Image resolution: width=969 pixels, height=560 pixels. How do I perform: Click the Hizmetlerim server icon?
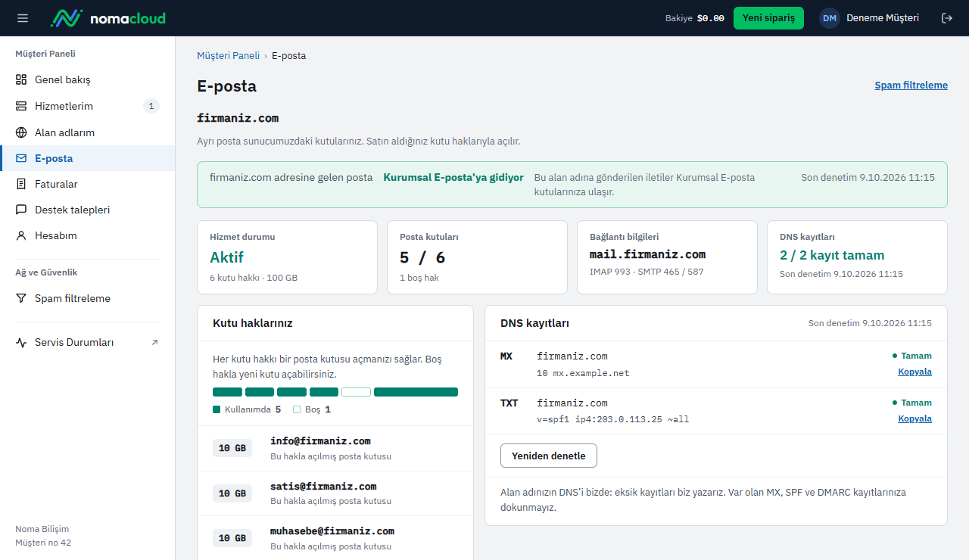21,106
